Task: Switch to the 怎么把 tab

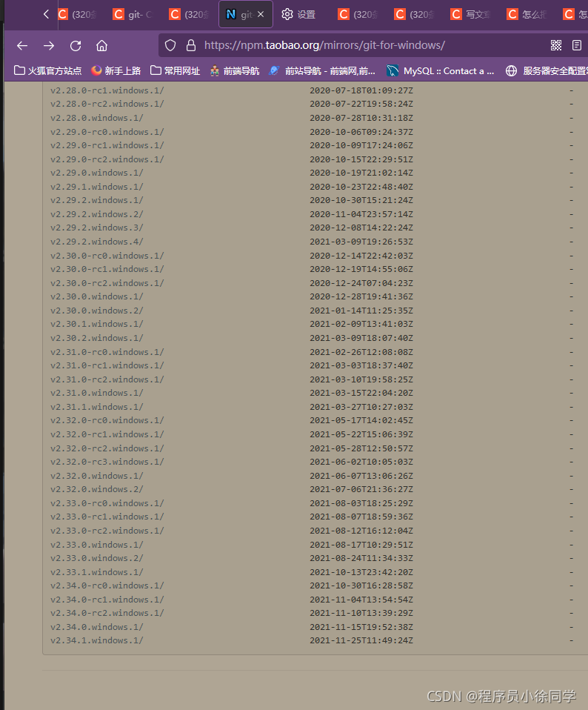Action: coord(527,15)
